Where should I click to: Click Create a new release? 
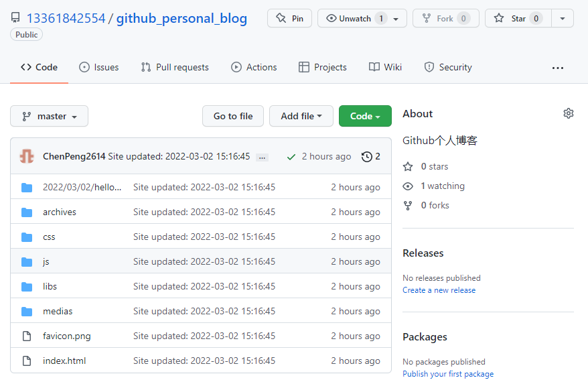pyautogui.click(x=439, y=290)
